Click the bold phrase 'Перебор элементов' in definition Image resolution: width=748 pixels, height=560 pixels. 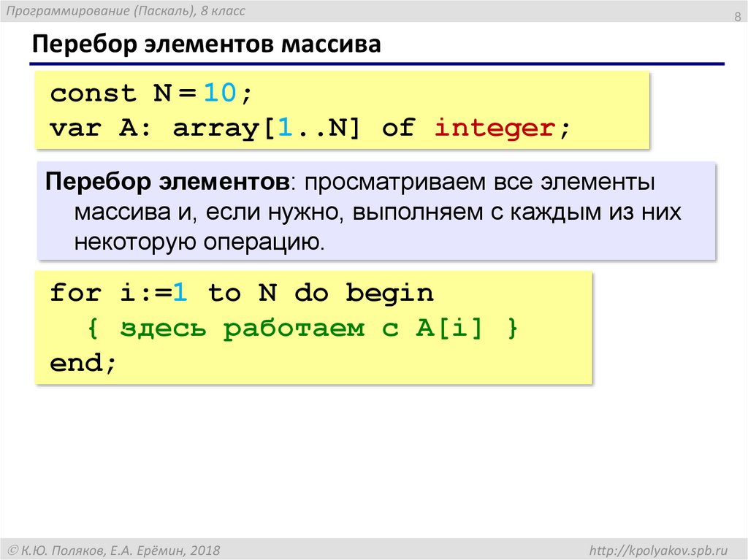coord(167,183)
